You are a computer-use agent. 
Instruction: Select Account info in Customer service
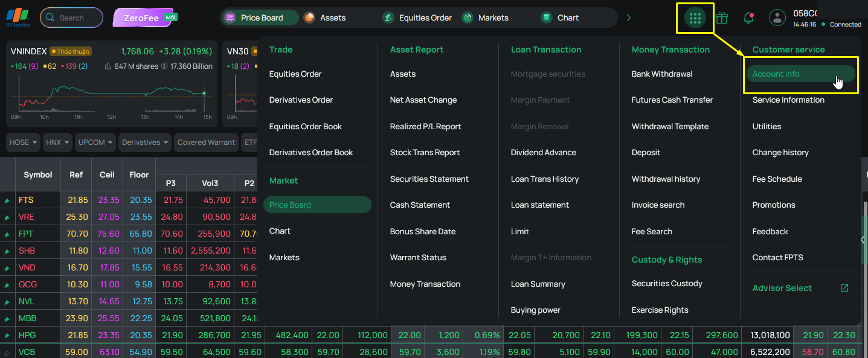(x=800, y=74)
